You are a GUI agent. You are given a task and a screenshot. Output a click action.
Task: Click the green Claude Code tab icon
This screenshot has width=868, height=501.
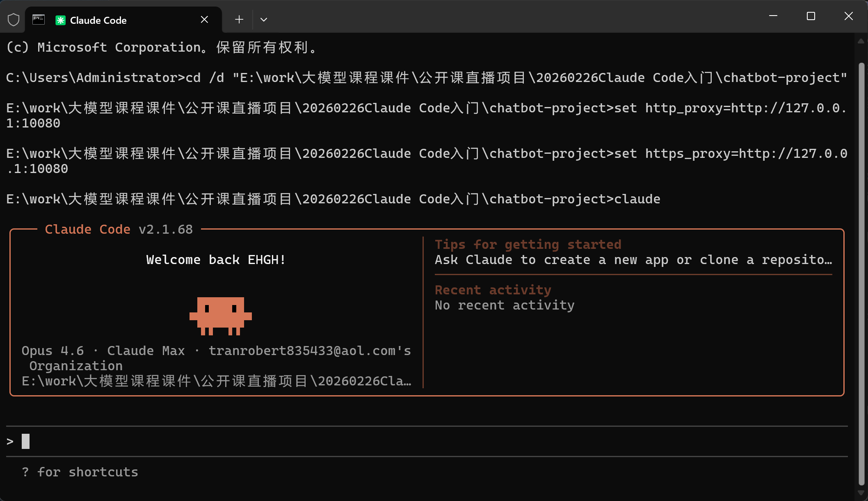(61, 20)
